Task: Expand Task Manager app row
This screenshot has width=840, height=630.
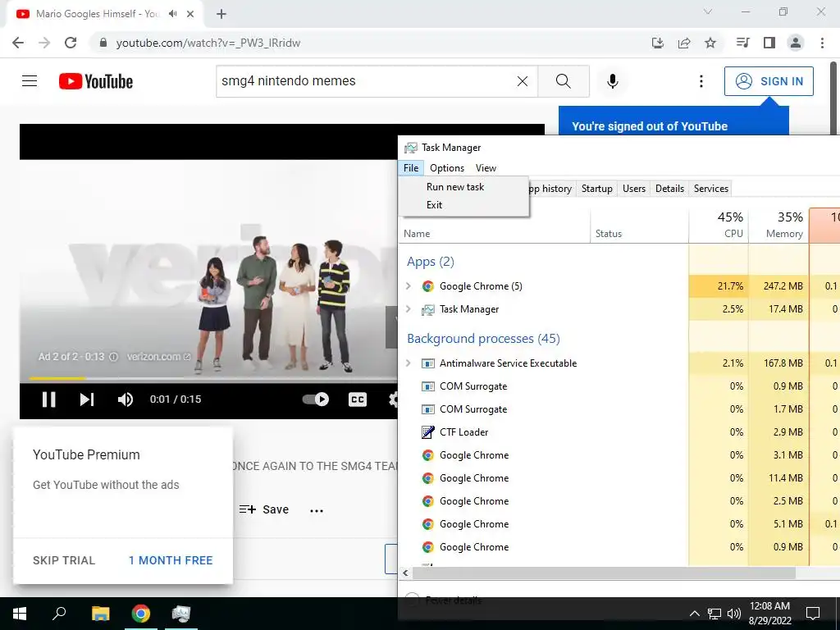Action: click(x=409, y=309)
